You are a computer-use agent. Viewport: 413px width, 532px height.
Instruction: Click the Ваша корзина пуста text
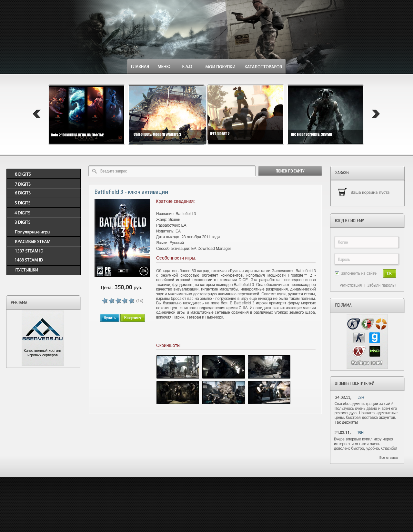370,192
